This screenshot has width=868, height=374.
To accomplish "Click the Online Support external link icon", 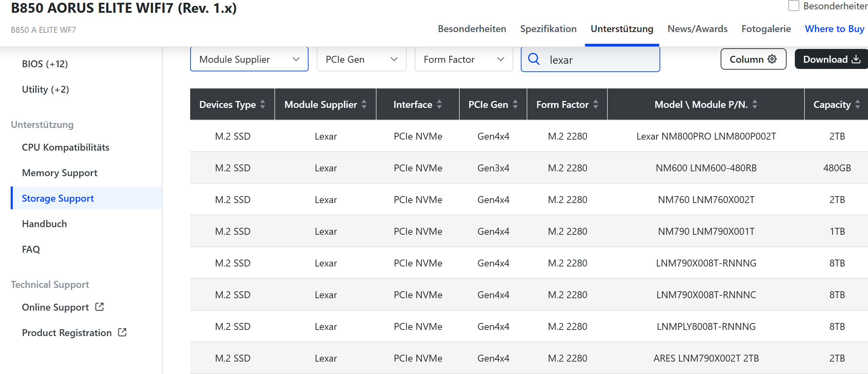I will 99,307.
